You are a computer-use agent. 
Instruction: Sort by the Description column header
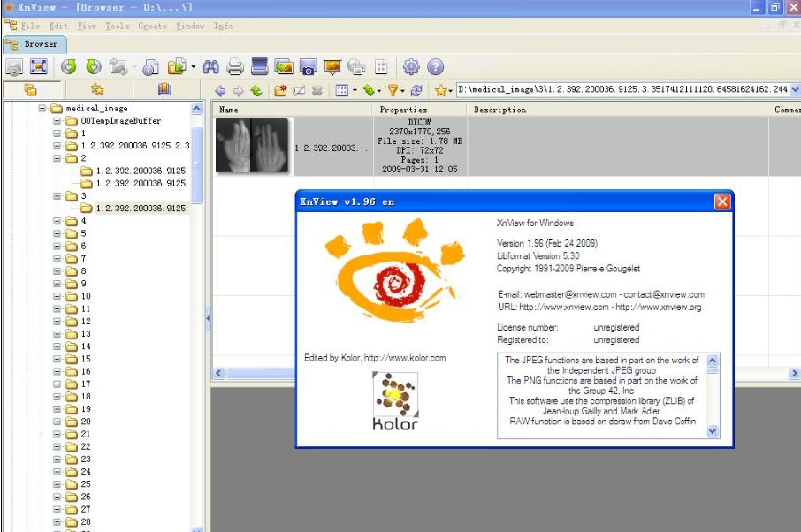coord(618,110)
